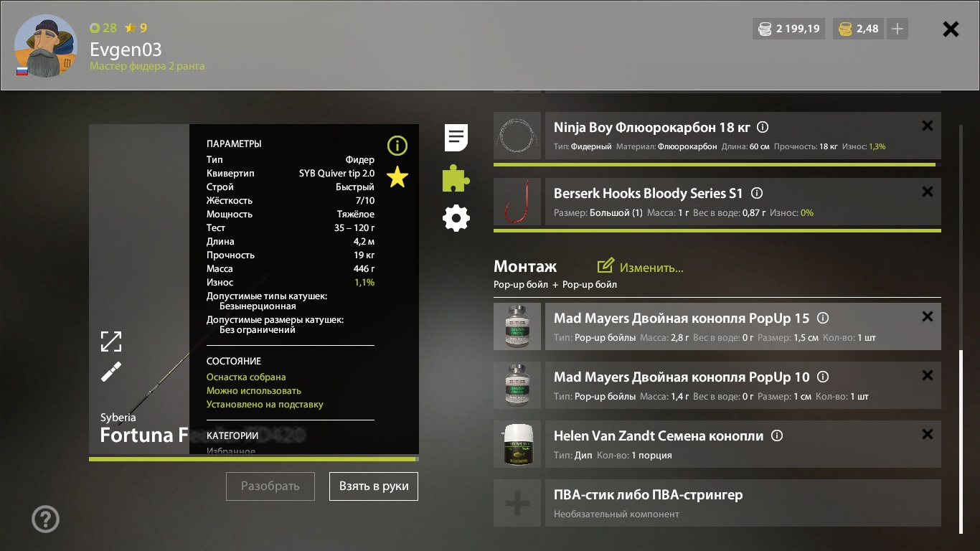Show info for Berserk Hooks Bloody Series S1
This screenshot has width=980, height=551.
[x=756, y=194]
